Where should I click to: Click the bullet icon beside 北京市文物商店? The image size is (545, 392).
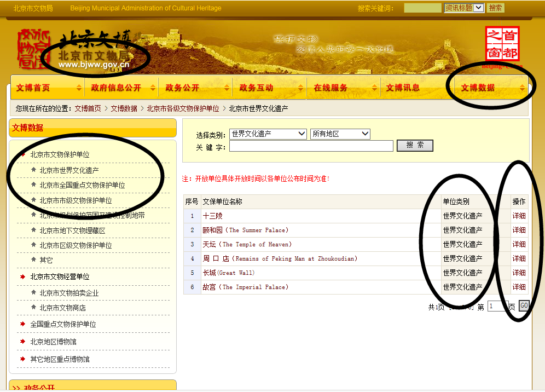[33, 308]
